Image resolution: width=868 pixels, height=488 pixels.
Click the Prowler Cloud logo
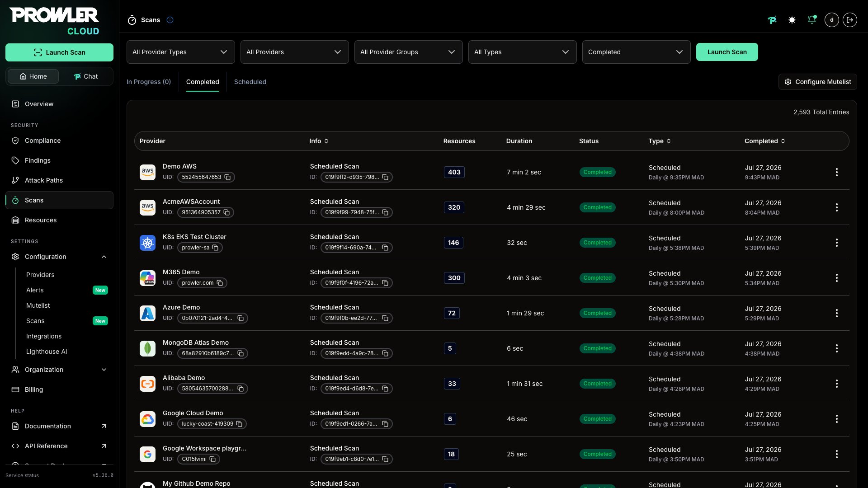55,21
